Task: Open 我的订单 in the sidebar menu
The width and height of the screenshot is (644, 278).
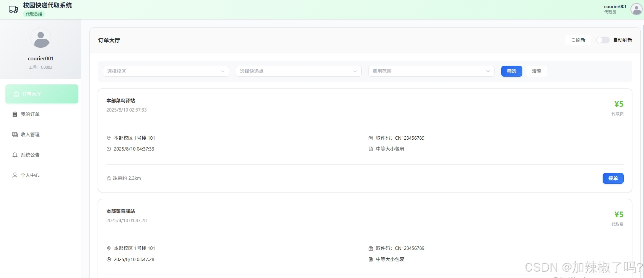Action: tap(42, 114)
